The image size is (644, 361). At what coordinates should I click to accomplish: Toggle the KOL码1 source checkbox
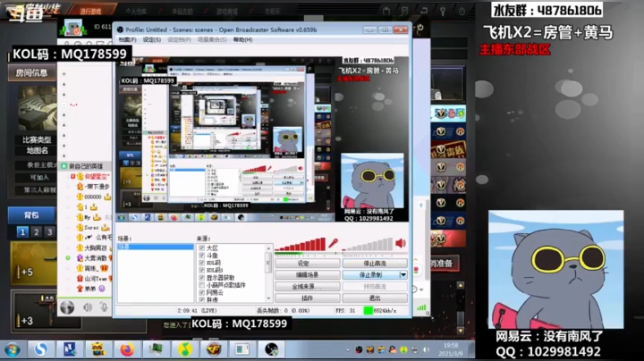point(201,271)
